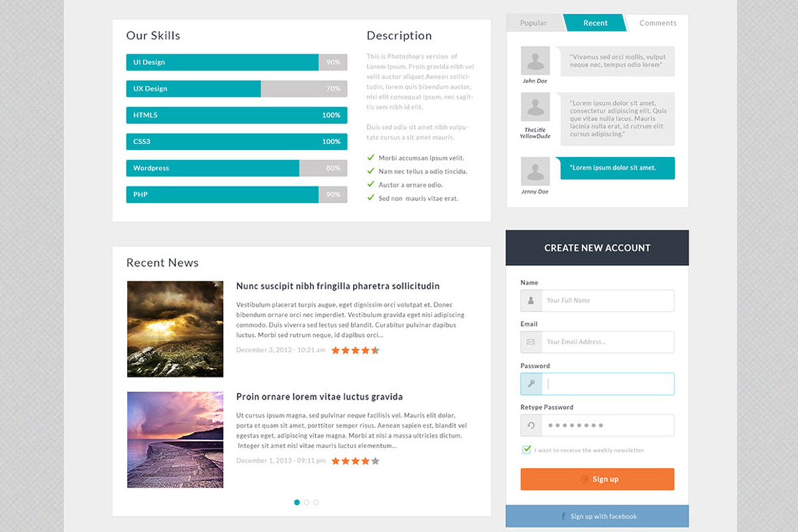The image size is (798, 532).
Task: Click checkmark beside Sed non mauris
Action: pyautogui.click(x=371, y=198)
